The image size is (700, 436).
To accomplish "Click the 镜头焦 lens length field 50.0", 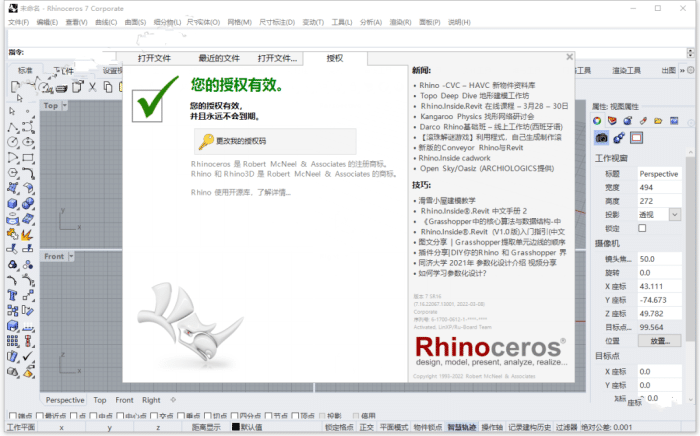I will pos(659,259).
